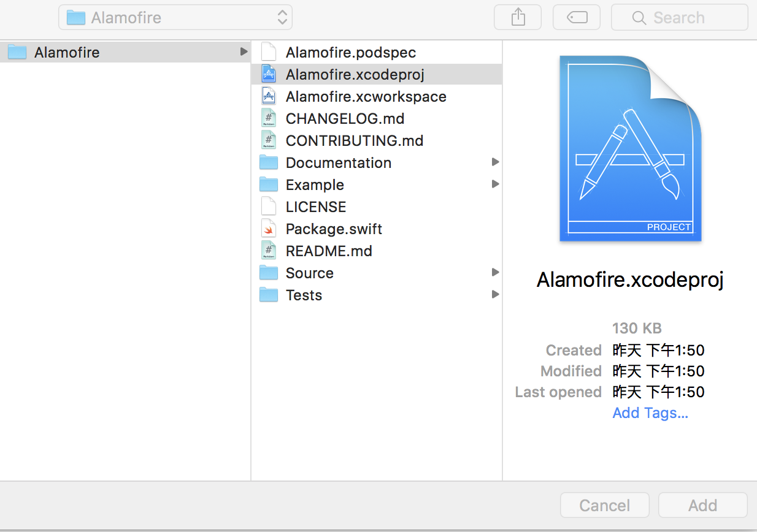757x532 pixels.
Task: Click the Alamofire.xcodeproj project icon in the list
Action: [269, 75]
